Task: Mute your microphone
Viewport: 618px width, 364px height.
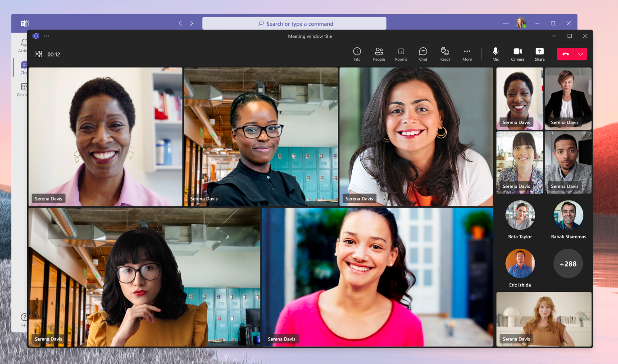Action: tap(495, 54)
